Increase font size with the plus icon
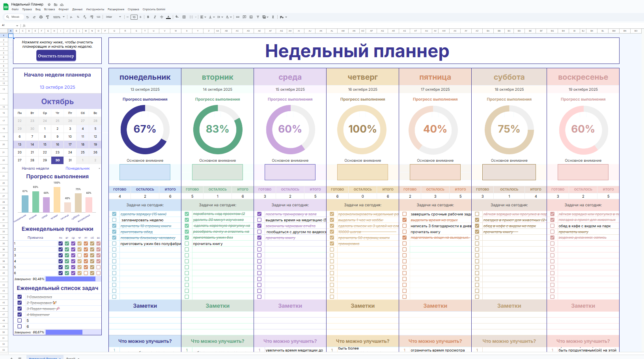The width and height of the screenshot is (644, 359). pos(140,17)
